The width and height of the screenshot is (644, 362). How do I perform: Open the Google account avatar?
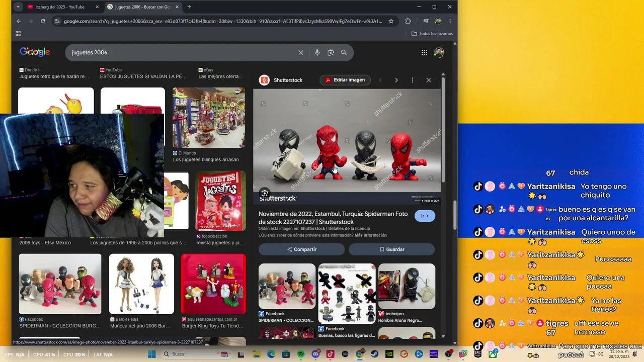(439, 52)
